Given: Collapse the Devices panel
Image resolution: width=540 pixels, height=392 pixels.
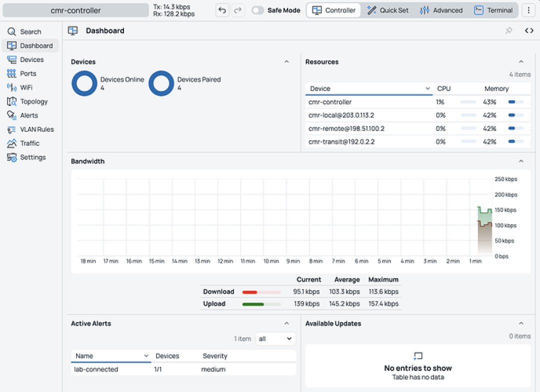Looking at the screenshot, I should (286, 62).
